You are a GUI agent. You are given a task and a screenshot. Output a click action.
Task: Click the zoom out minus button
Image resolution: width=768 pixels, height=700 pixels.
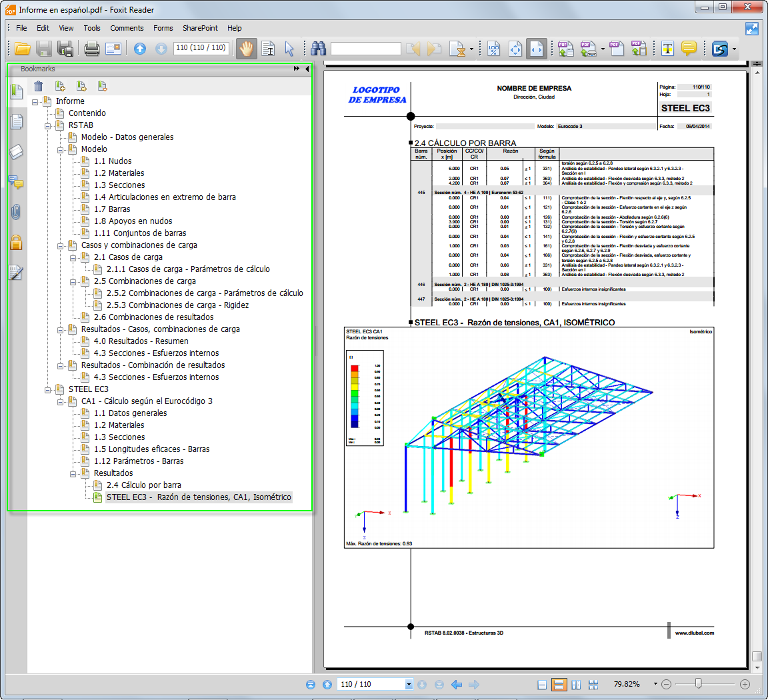click(665, 684)
